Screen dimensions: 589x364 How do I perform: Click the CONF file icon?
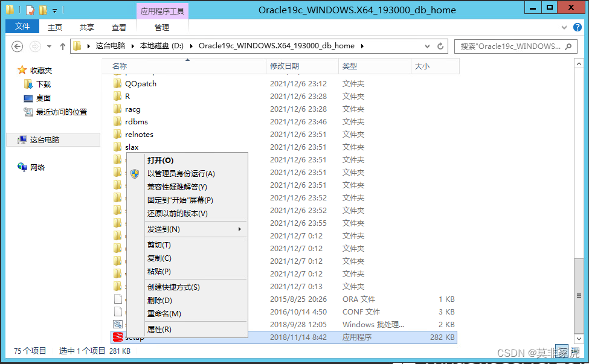[x=118, y=311]
